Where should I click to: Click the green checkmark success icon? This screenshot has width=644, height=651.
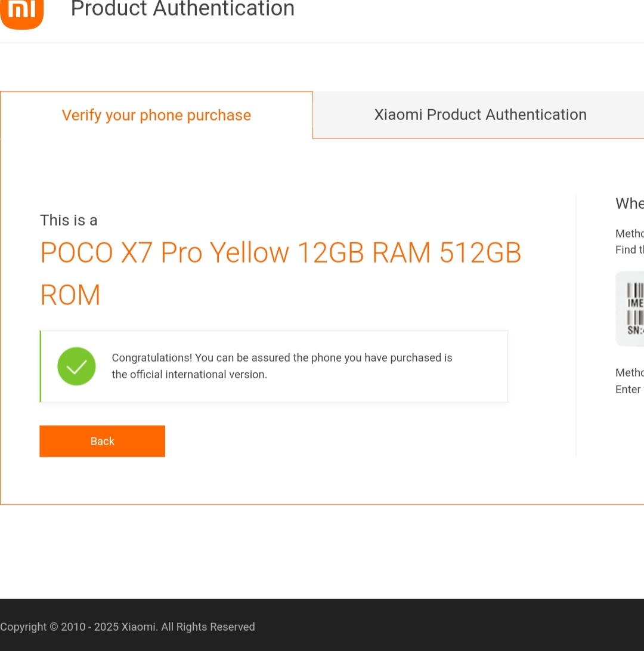click(76, 366)
